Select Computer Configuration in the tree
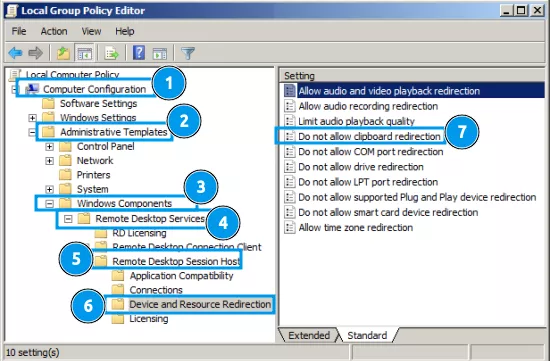 [x=94, y=89]
